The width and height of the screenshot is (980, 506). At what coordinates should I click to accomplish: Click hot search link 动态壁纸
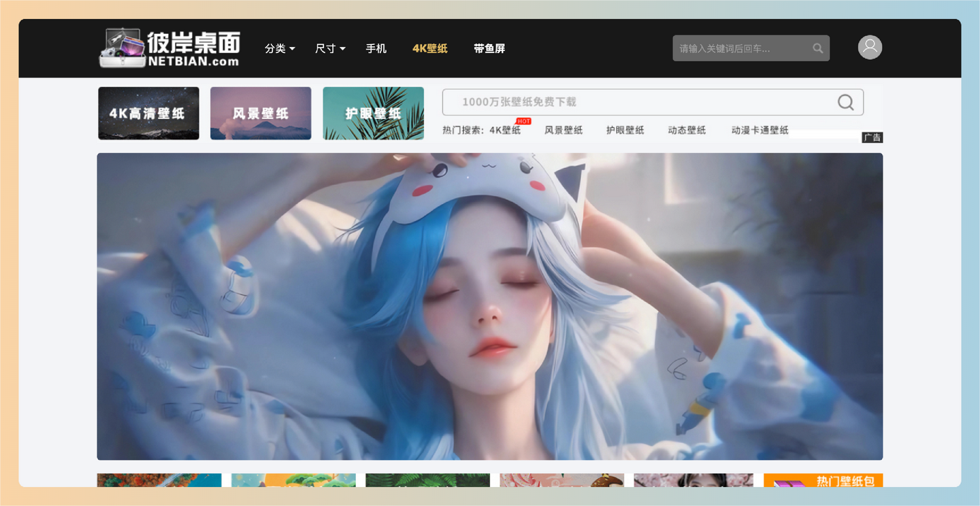click(687, 130)
